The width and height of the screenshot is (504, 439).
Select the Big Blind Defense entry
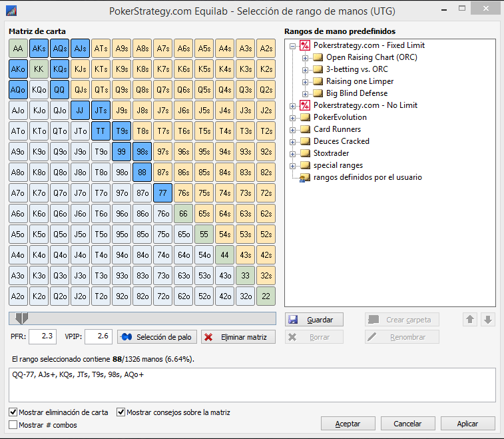tap(357, 93)
